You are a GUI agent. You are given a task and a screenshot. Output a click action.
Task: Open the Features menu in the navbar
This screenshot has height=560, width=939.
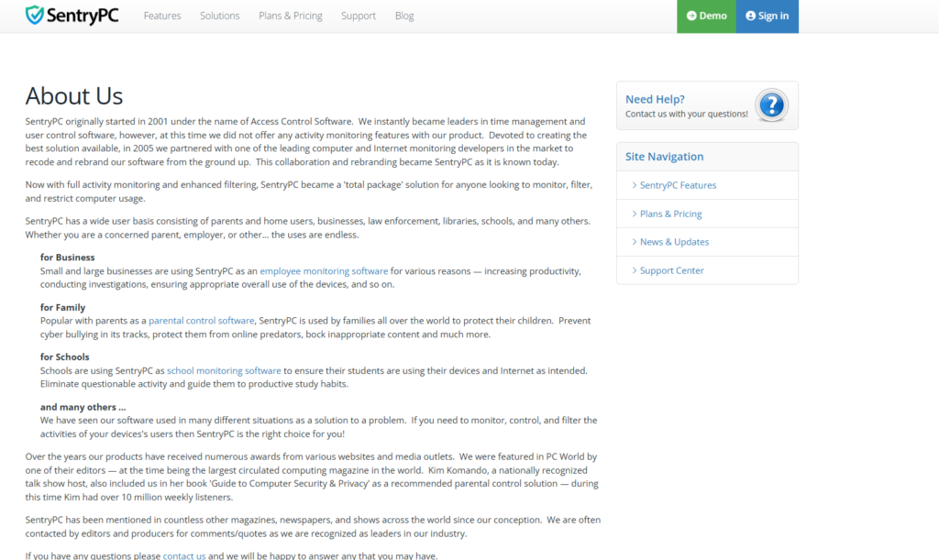point(162,16)
